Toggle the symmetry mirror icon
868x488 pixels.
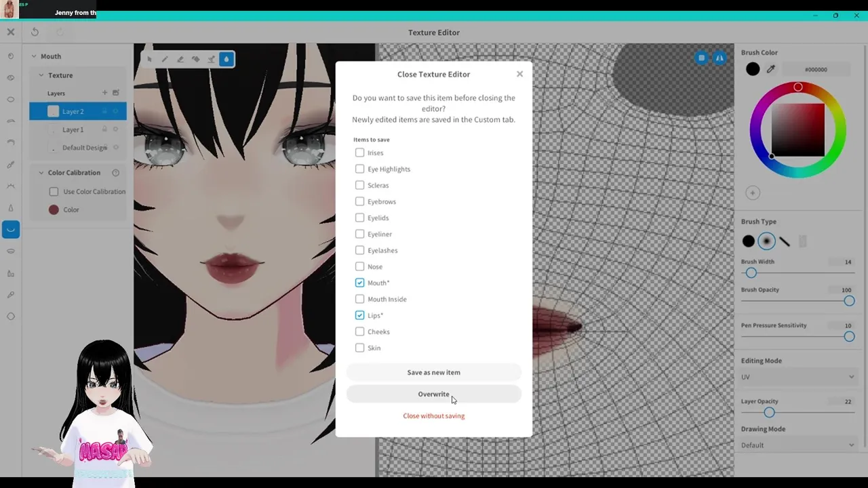pos(719,58)
